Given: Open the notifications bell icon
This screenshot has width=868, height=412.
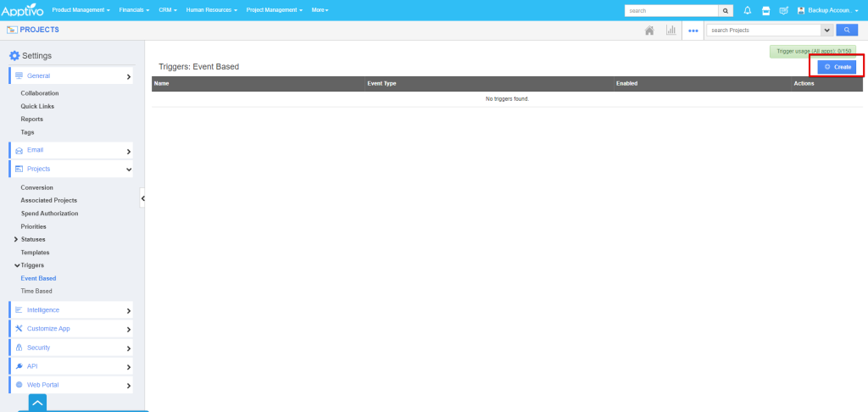Looking at the screenshot, I should click(748, 10).
